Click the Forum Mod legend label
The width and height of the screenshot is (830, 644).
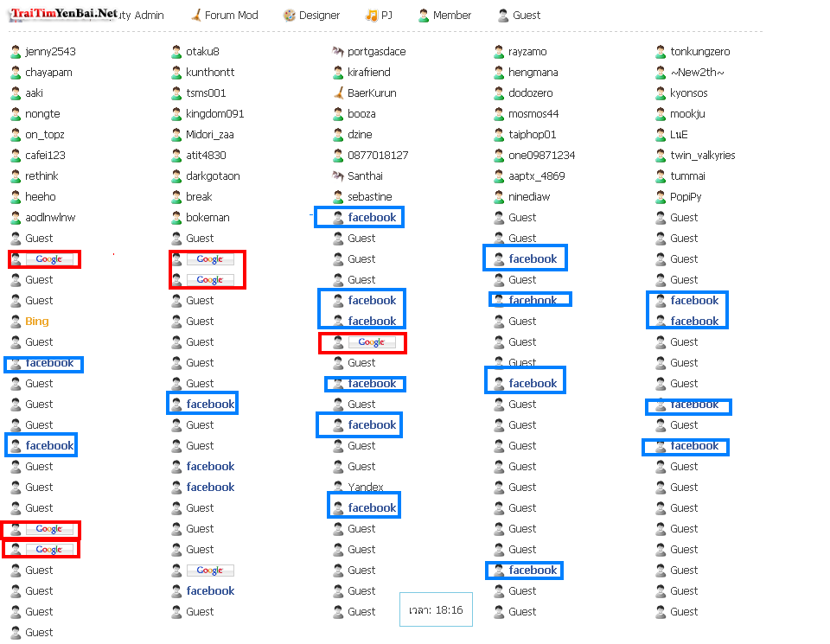pos(232,16)
